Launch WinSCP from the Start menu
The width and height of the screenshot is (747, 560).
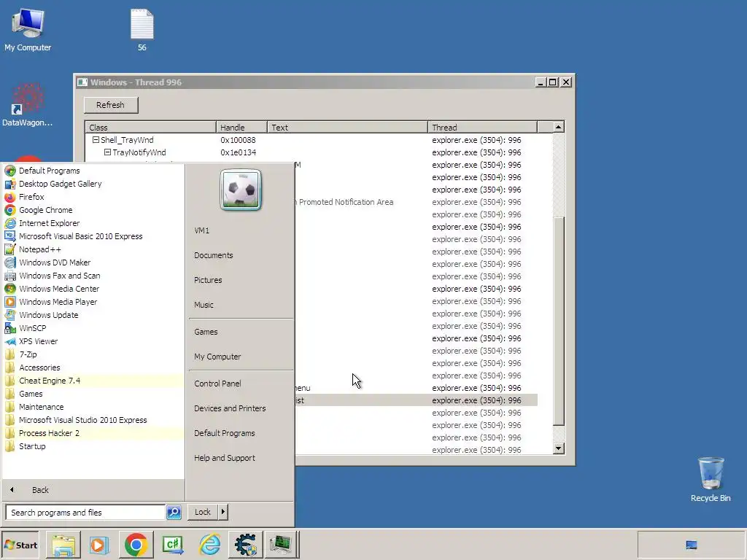(32, 328)
